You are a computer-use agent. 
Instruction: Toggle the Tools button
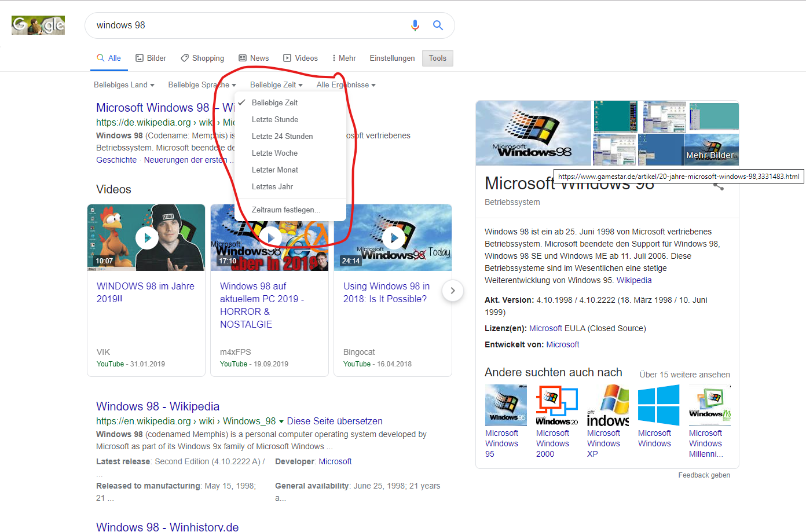tap(438, 58)
